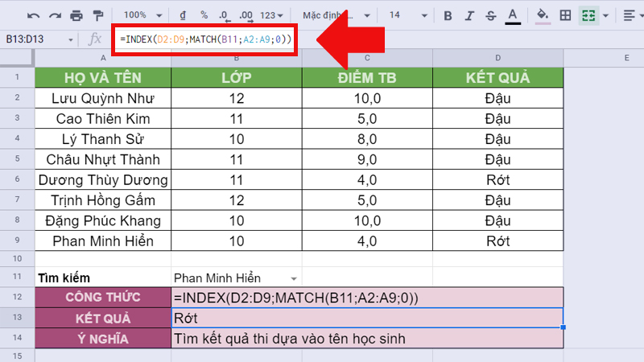Click the KẾT QUẢ header cell in row 1

(497, 77)
